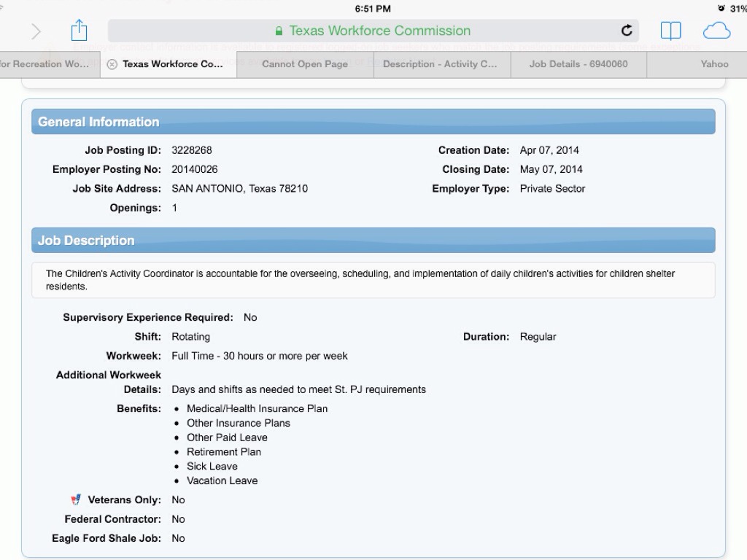Image resolution: width=747 pixels, height=560 pixels.
Task: Reload the page with the refresh icon
Action: coord(627,31)
